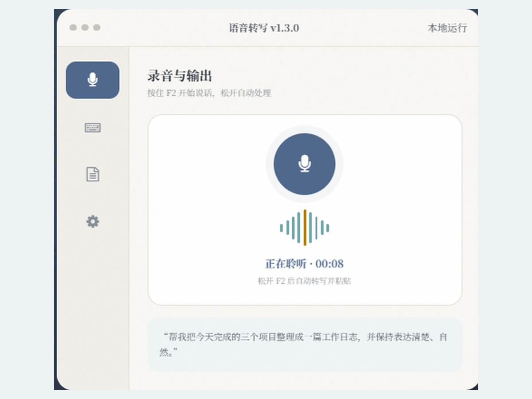Open the document log sidebar icon
532x399 pixels.
93,174
